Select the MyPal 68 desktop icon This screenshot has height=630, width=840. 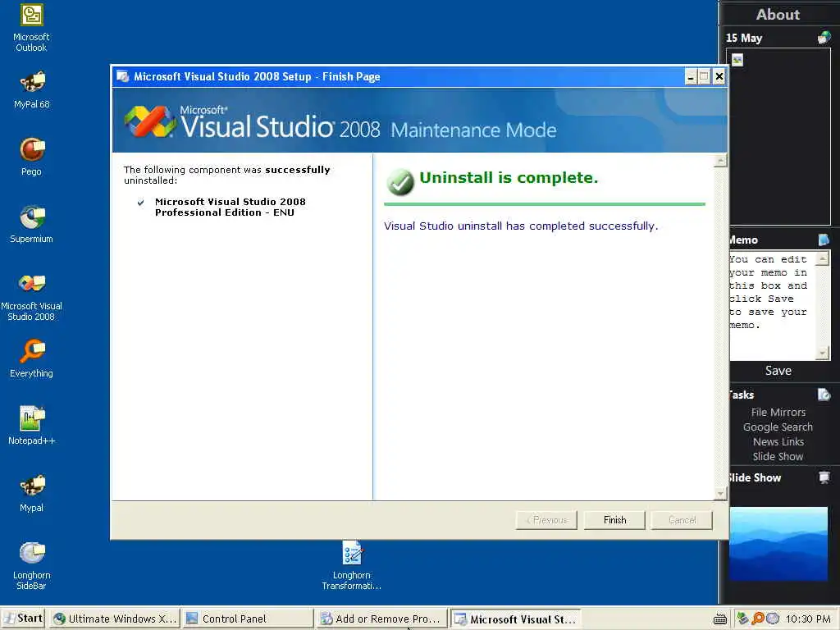tap(32, 89)
